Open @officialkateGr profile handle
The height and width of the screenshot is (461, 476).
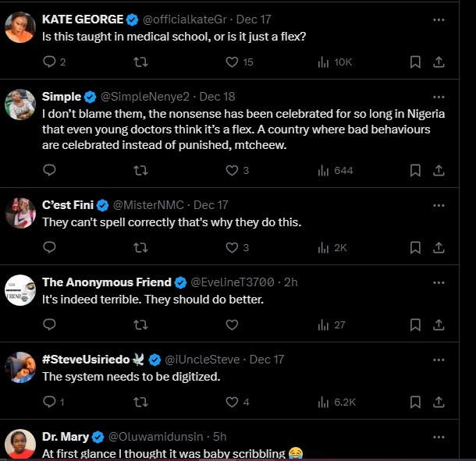click(189, 18)
